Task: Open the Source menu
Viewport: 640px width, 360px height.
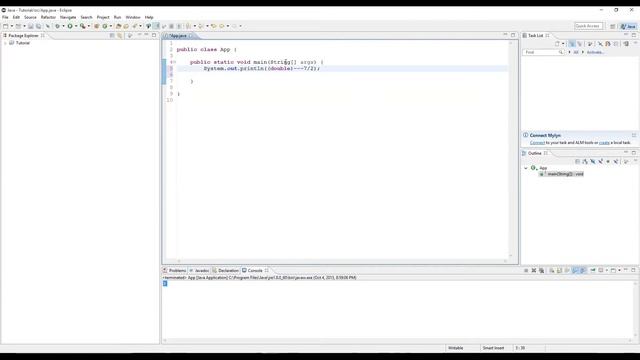Action: point(30,17)
